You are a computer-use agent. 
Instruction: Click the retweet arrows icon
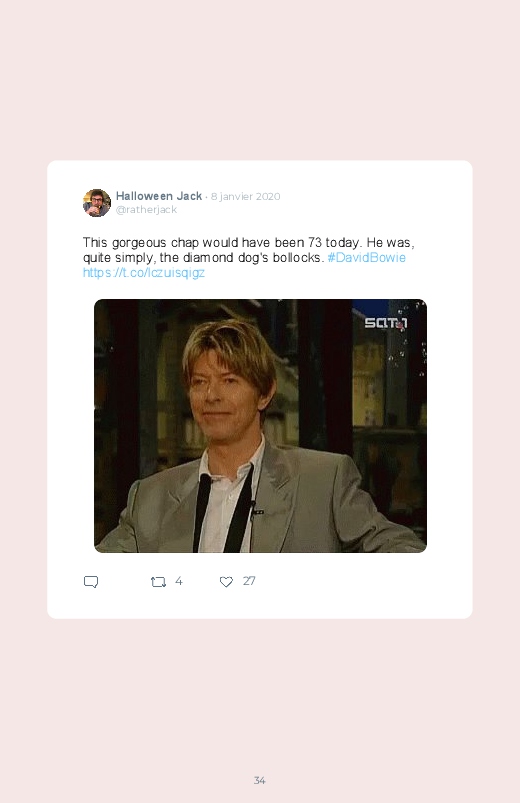pyautogui.click(x=158, y=582)
